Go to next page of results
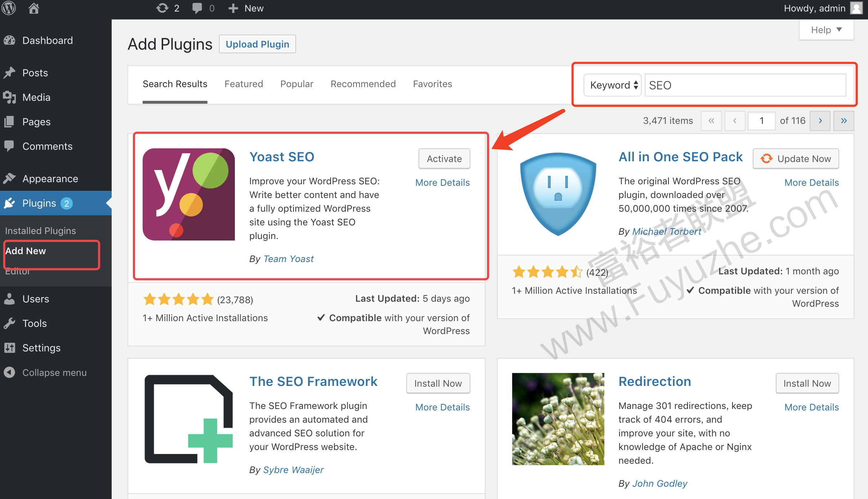This screenshot has height=499, width=868. (820, 121)
